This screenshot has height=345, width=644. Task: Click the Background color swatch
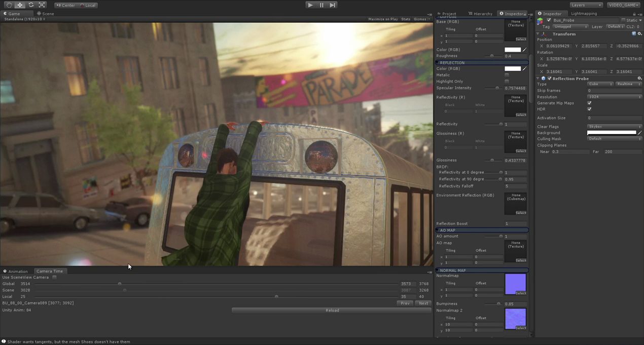coord(611,133)
